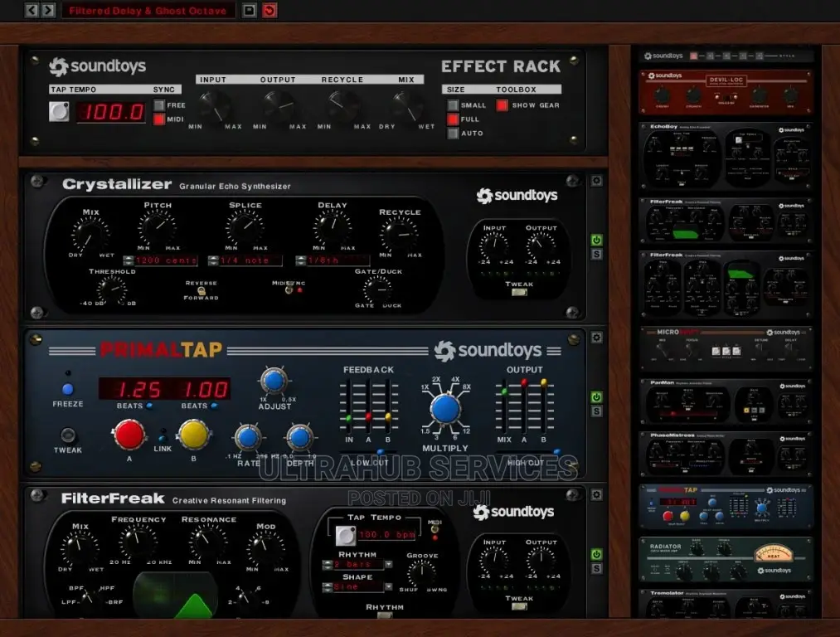Click the Crystallizer Gate/Duck knob
Viewport: 840px width, 637px height.
(x=377, y=289)
